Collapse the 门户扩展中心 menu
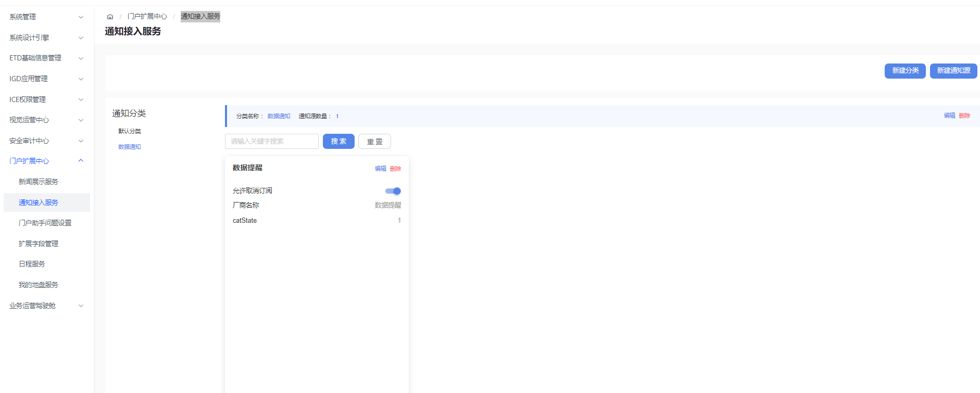 coord(46,161)
